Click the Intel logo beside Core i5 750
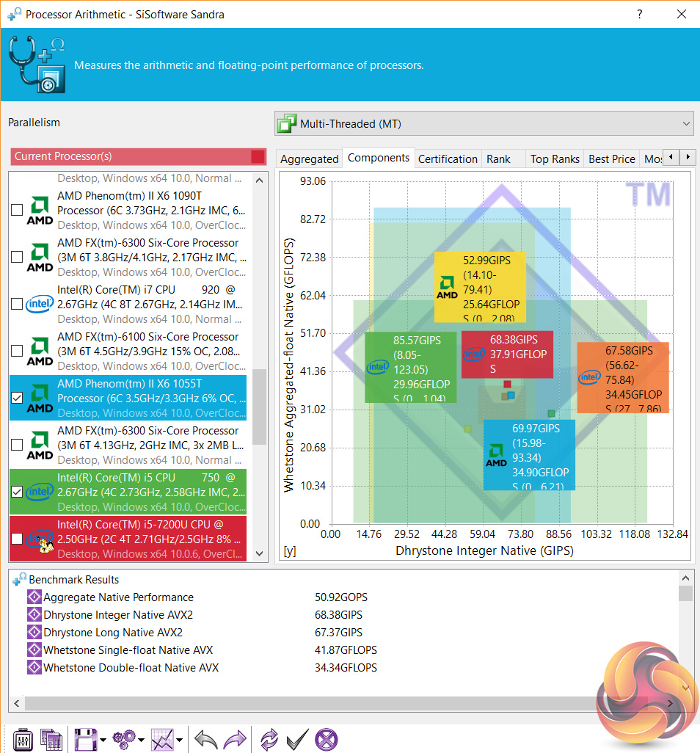 (40, 492)
